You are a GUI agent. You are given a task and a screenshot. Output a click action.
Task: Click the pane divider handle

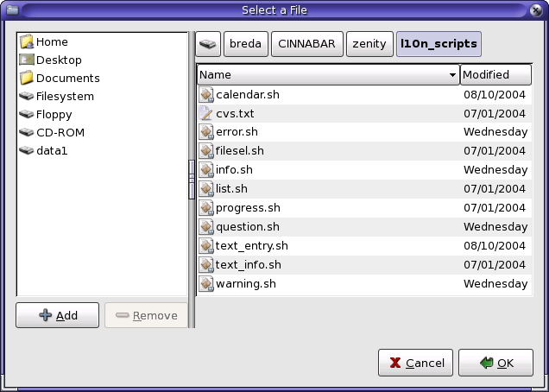point(192,180)
